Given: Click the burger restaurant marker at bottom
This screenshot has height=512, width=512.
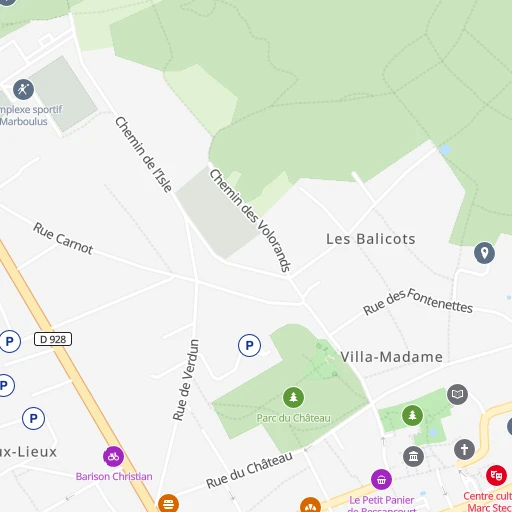Looking at the screenshot, I should coord(168,503).
